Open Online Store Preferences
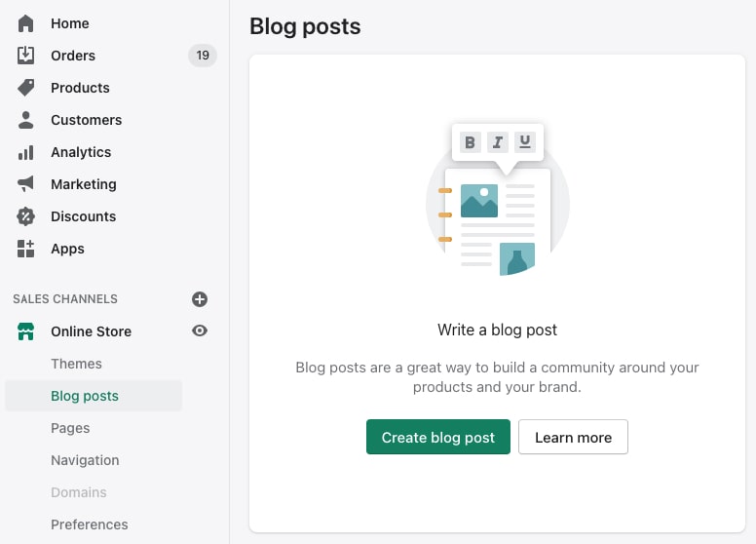The height and width of the screenshot is (544, 756). (x=90, y=525)
